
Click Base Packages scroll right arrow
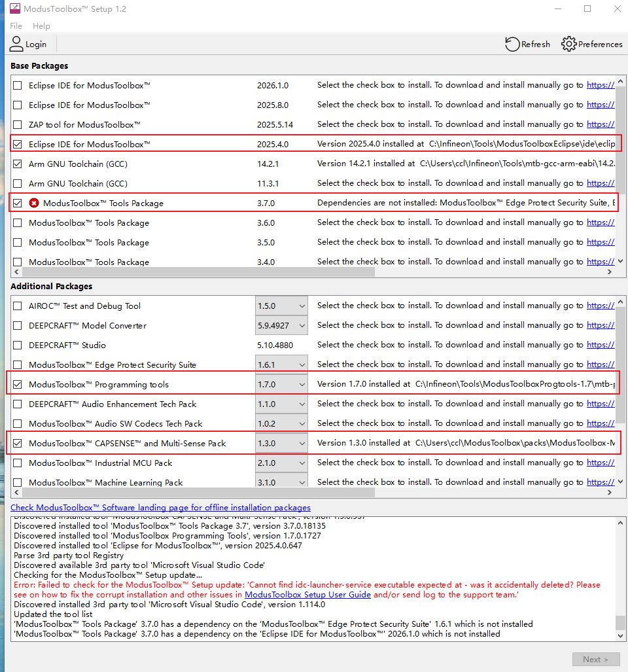(x=610, y=272)
